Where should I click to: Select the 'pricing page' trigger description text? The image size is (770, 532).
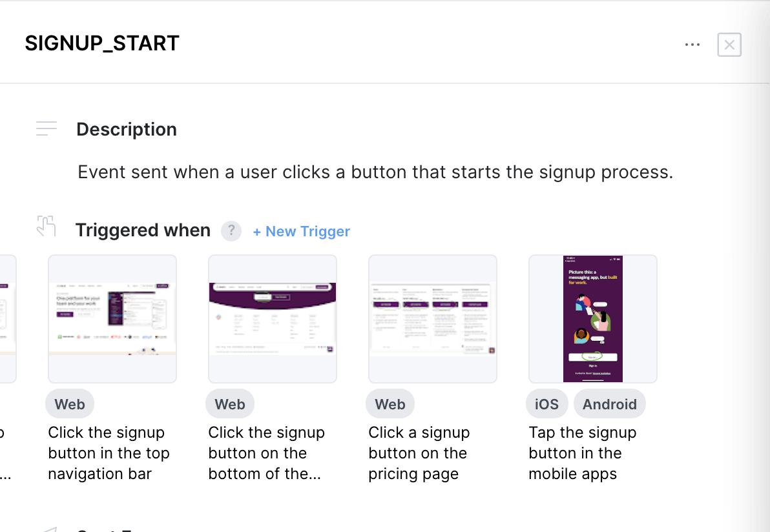tap(417, 453)
